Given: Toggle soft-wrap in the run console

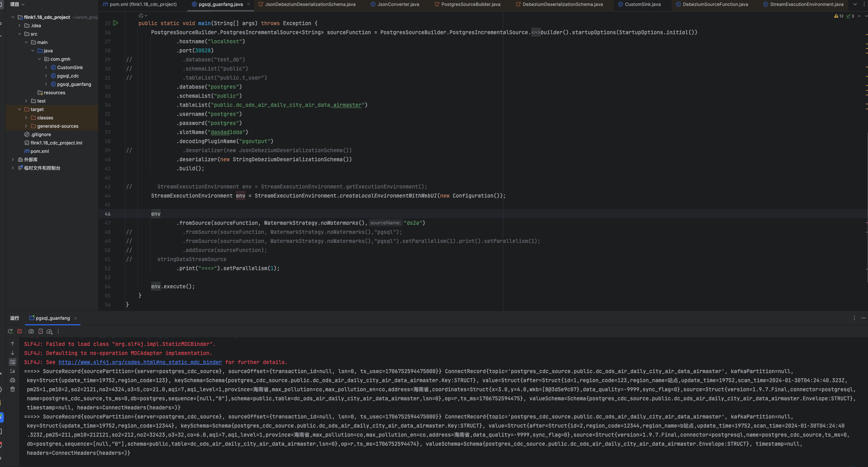Looking at the screenshot, I should (13, 362).
